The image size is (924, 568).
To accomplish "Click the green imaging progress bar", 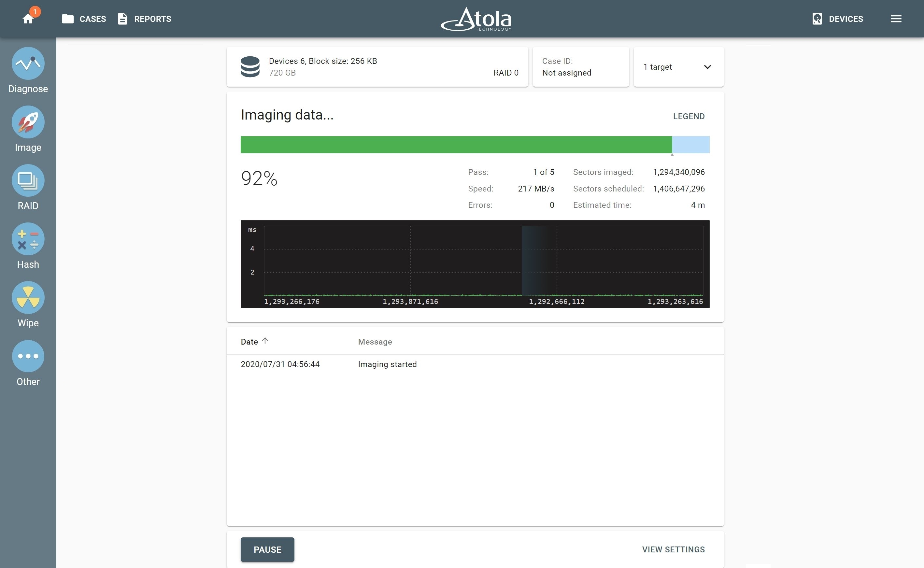I will coord(456,145).
